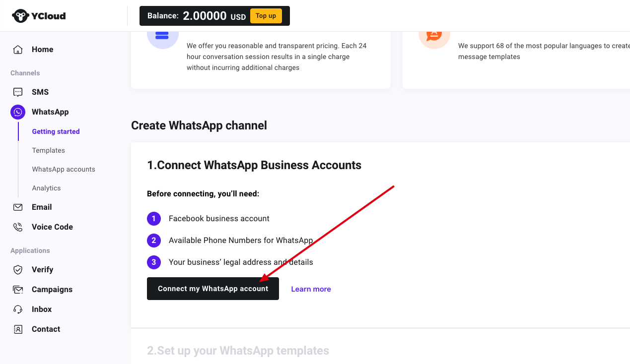
Task: Go to WhatsApp Templates
Action: click(x=48, y=150)
